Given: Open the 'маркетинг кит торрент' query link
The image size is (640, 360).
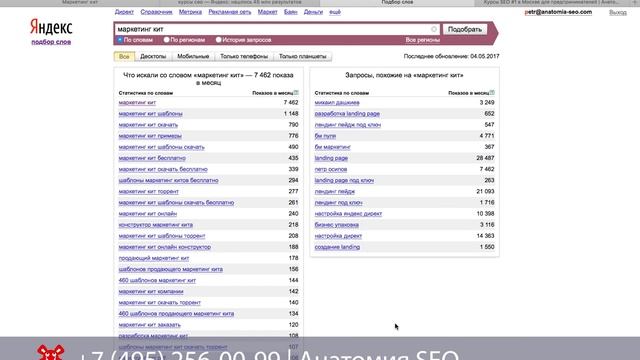Looking at the screenshot, I should (x=149, y=192).
